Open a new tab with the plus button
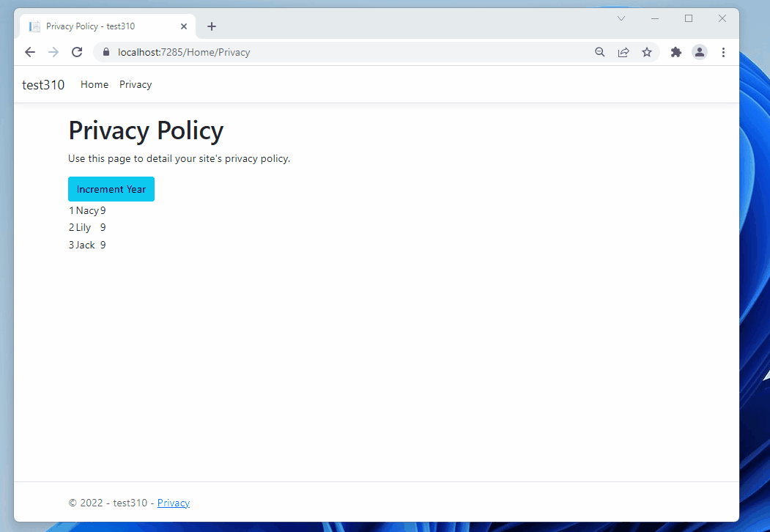The height and width of the screenshot is (532, 770). click(x=212, y=26)
